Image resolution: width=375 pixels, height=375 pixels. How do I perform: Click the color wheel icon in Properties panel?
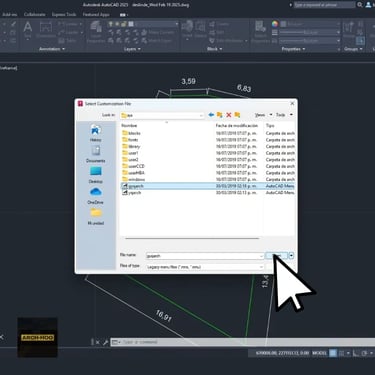(x=275, y=24)
